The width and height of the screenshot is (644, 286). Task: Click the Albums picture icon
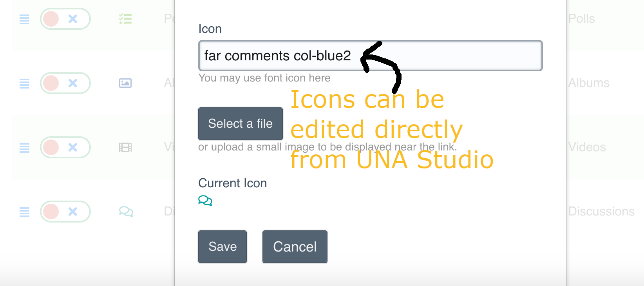(125, 83)
